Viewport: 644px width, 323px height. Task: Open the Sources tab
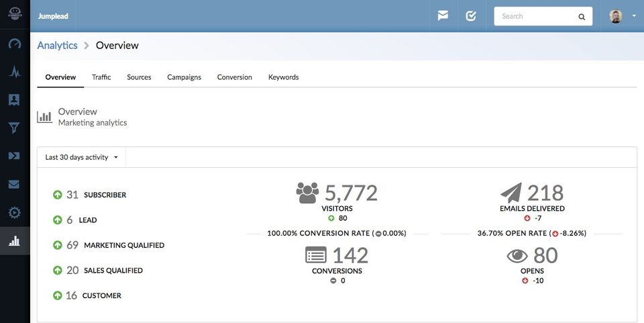(139, 77)
